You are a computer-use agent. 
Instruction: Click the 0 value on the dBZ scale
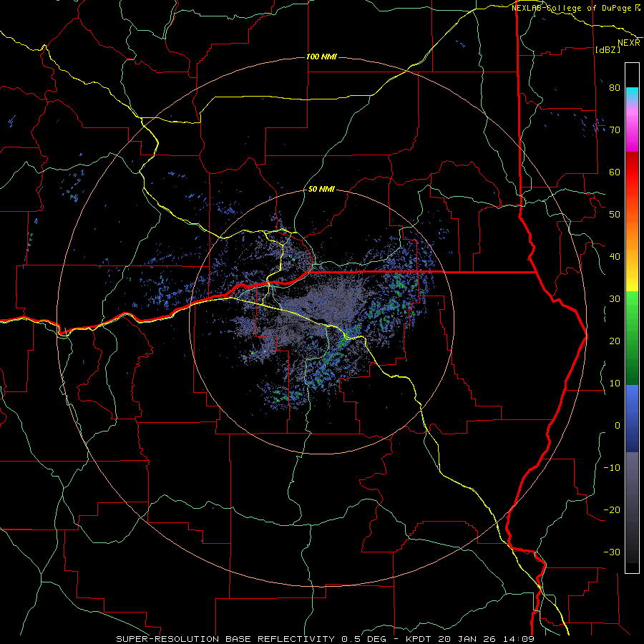(x=618, y=426)
